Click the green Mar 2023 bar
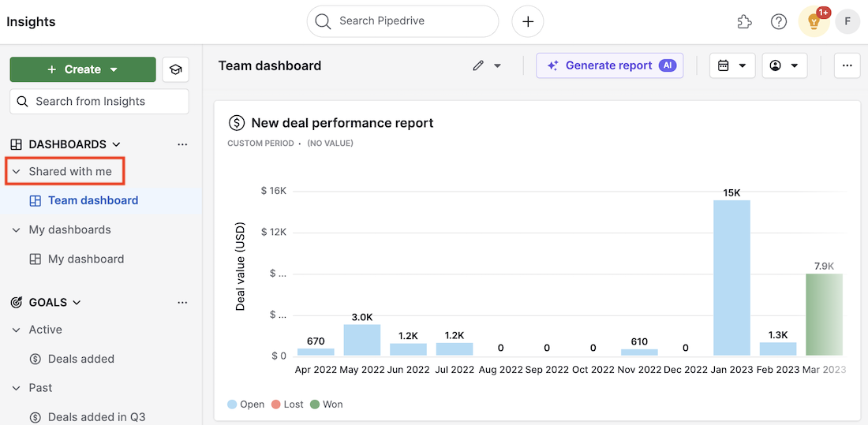Image resolution: width=868 pixels, height=425 pixels. (825, 315)
